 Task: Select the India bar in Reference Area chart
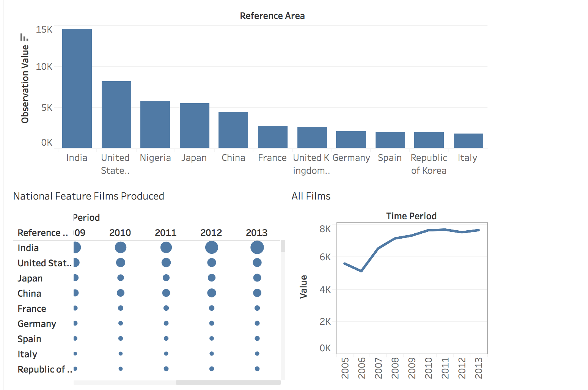[x=77, y=88]
